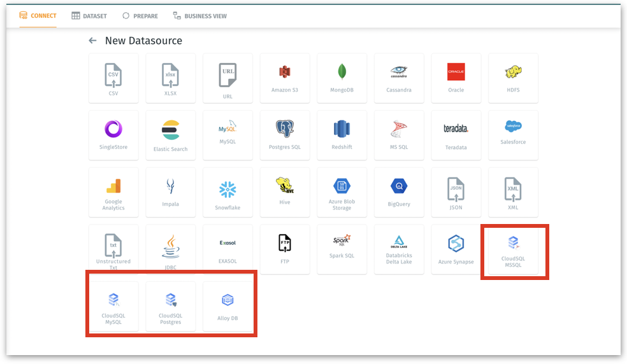Open the Teradata datasource tile
Image resolution: width=627 pixels, height=364 pixels.
pyautogui.click(x=456, y=136)
